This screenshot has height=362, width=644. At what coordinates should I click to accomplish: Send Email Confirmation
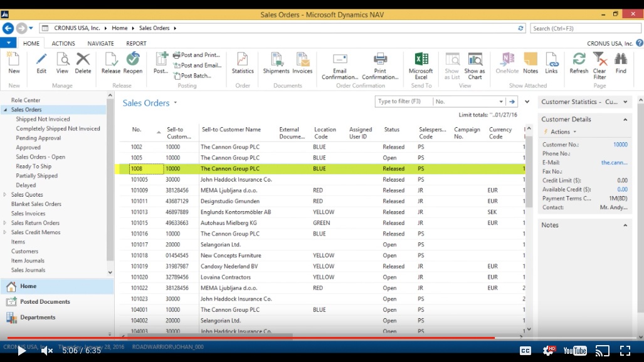[x=340, y=66]
